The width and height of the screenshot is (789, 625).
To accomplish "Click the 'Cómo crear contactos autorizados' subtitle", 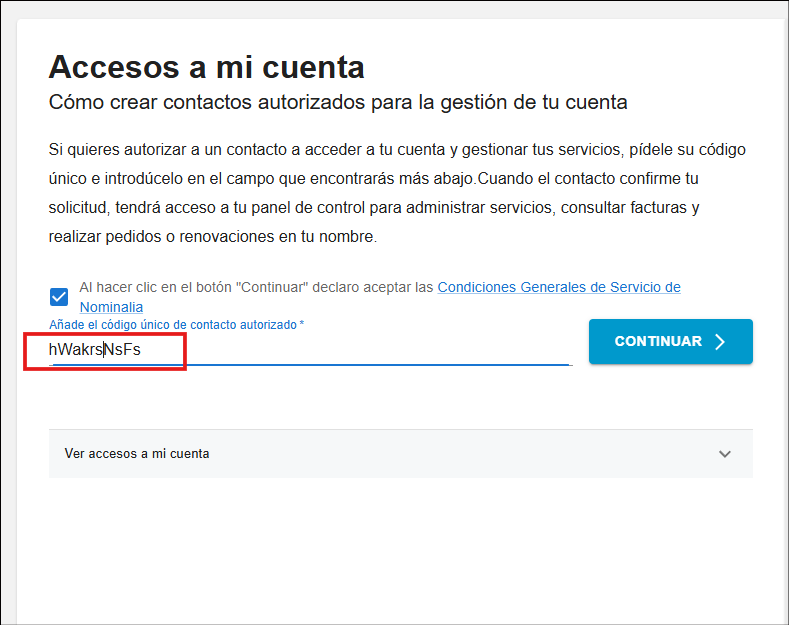I will [x=337, y=102].
